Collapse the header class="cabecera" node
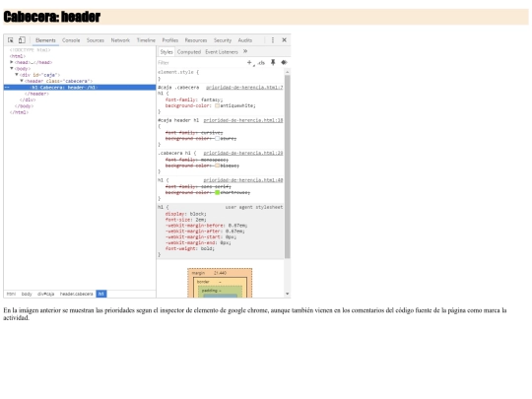532x399 pixels. [x=22, y=81]
